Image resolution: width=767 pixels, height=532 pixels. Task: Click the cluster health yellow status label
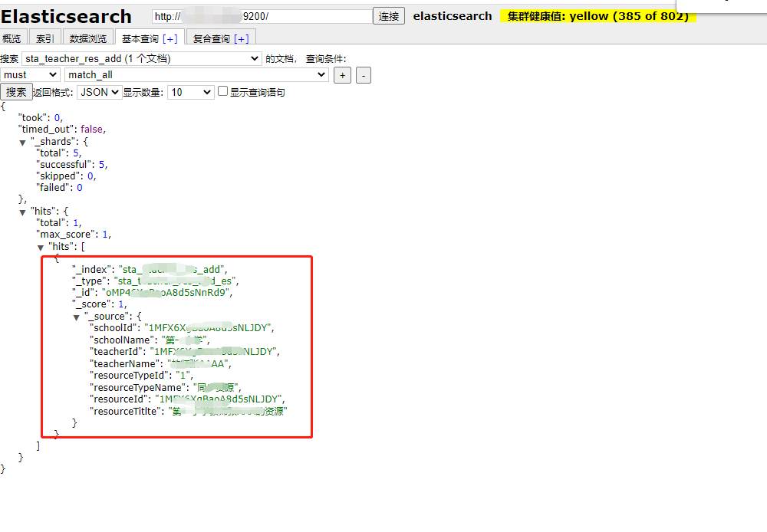pyautogui.click(x=597, y=16)
